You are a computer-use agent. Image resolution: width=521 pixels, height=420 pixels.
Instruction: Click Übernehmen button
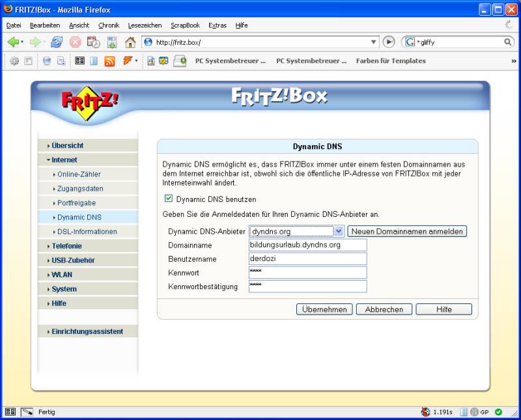[324, 309]
